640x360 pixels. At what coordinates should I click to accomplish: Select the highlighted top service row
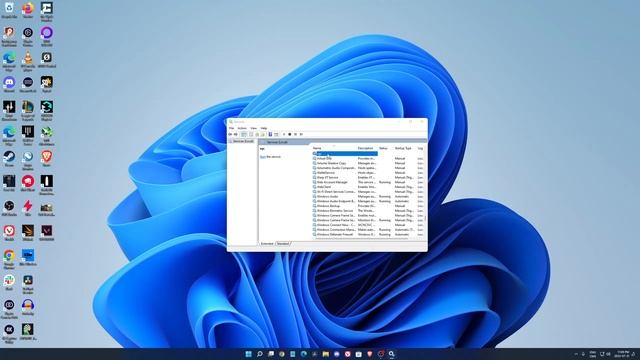pyautogui.click(x=345, y=153)
